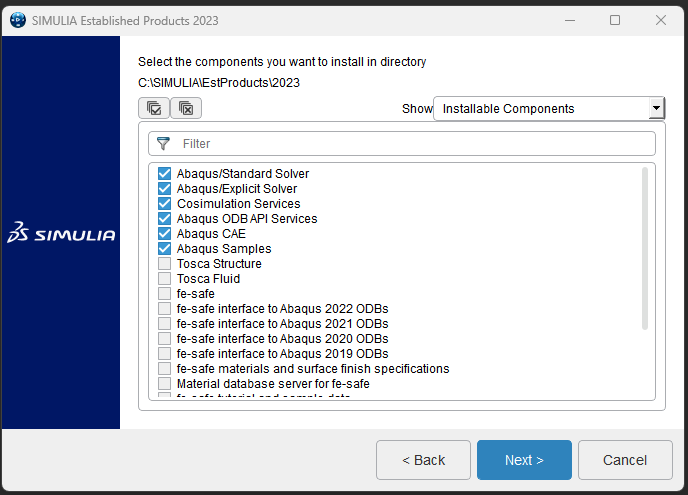
Task: Open the Show Installable Components dropdown
Action: [549, 108]
